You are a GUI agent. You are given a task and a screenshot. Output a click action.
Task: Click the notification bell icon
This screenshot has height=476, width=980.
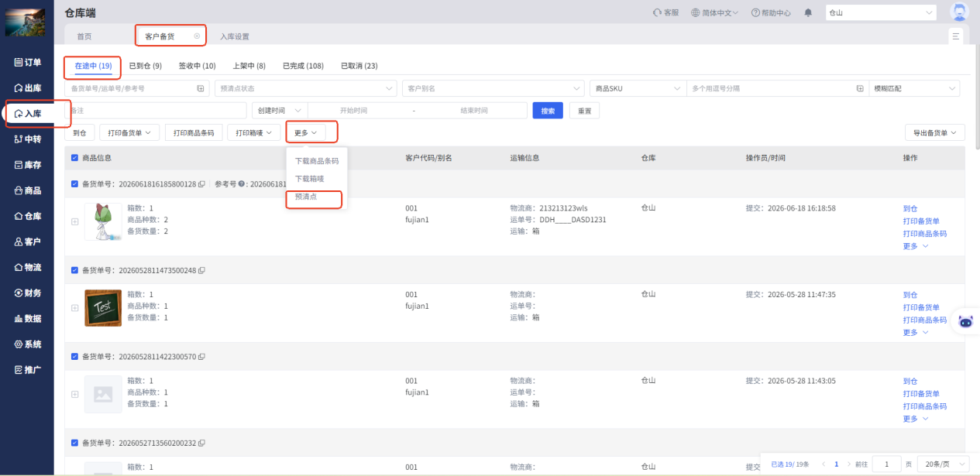point(809,12)
